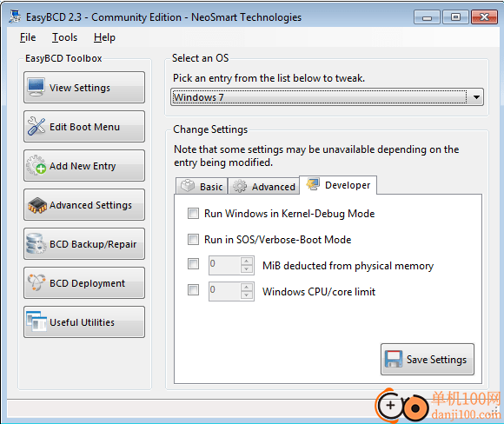The image size is (504, 424).
Task: Click the Advanced Settings chip icon
Action: pos(37,205)
